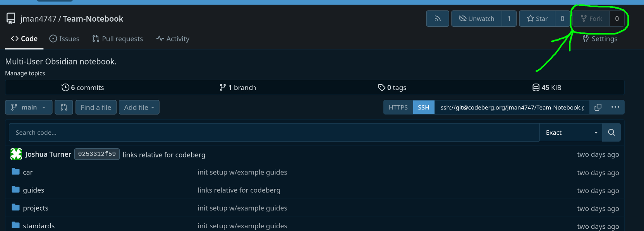Screen dimensions: 644x231
Task: Open jman4747 user profile link
Action: (x=38, y=19)
